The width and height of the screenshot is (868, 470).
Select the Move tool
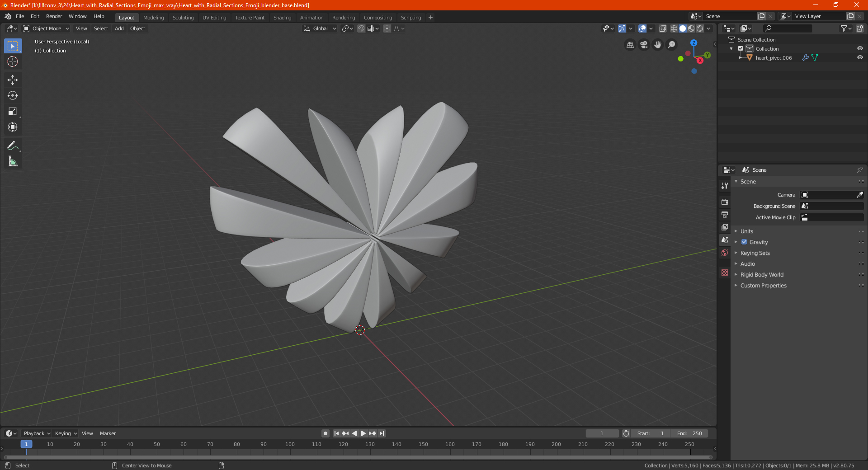pyautogui.click(x=13, y=80)
